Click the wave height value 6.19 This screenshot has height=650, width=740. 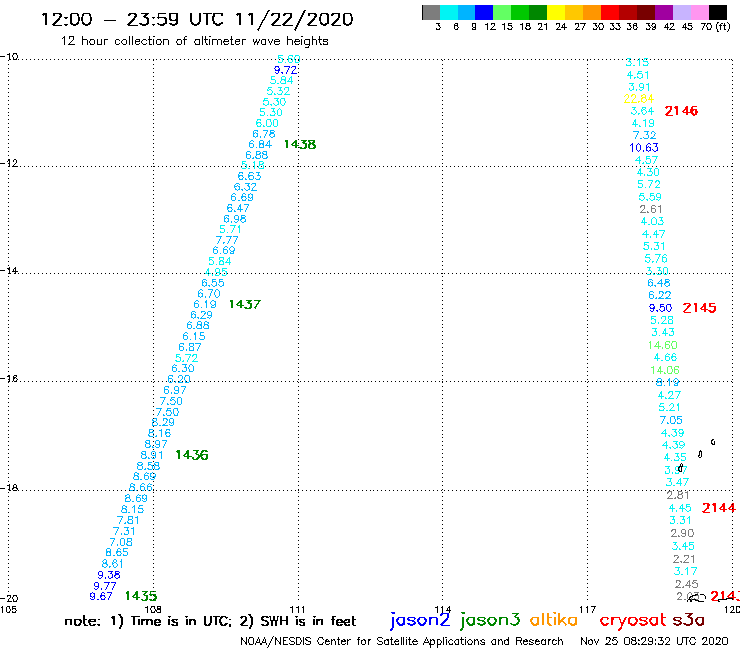coord(205,304)
